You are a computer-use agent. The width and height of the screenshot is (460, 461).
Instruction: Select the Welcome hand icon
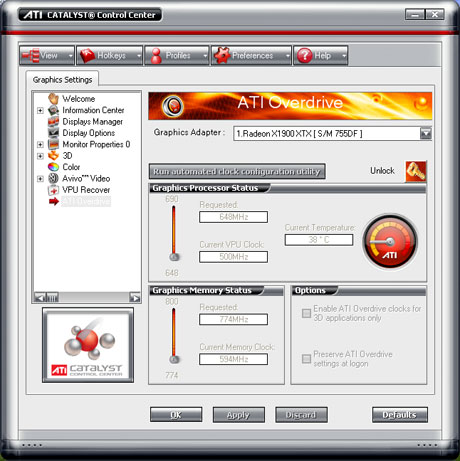point(53,99)
